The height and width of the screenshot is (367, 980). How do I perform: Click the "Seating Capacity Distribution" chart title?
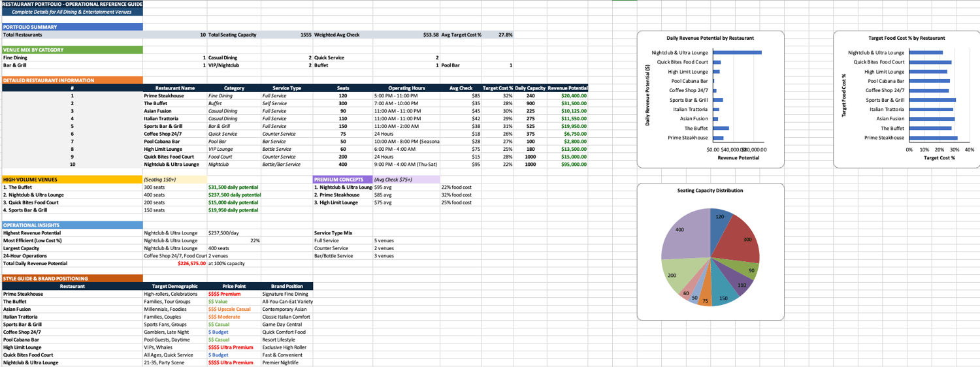pos(710,191)
